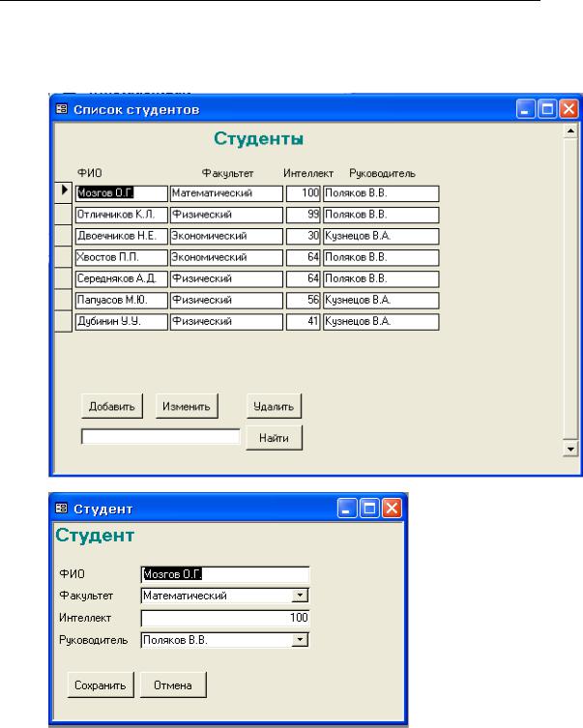Click the Отмена button
Screen dimensions: 583x728
click(173, 684)
